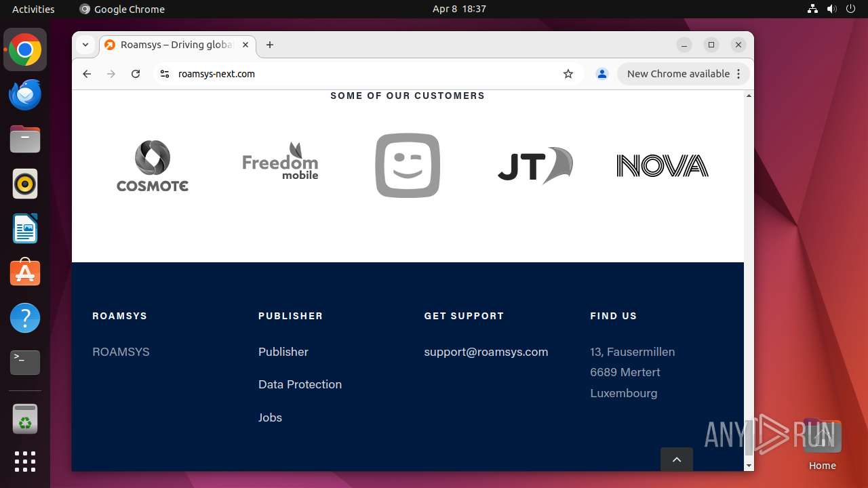The image size is (868, 488).
Task: Open the Data Protection link
Action: (300, 384)
